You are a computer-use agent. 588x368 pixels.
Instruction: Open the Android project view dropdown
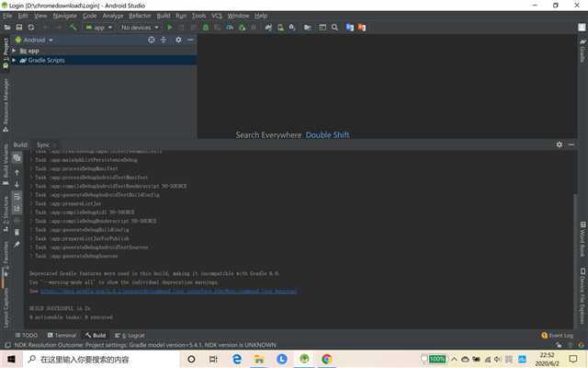coord(35,40)
